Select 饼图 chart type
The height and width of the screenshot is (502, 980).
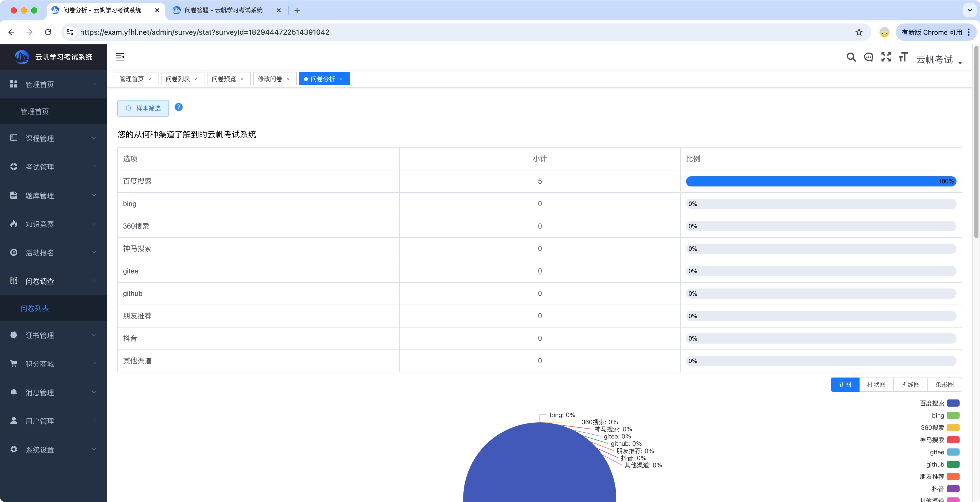[845, 384]
